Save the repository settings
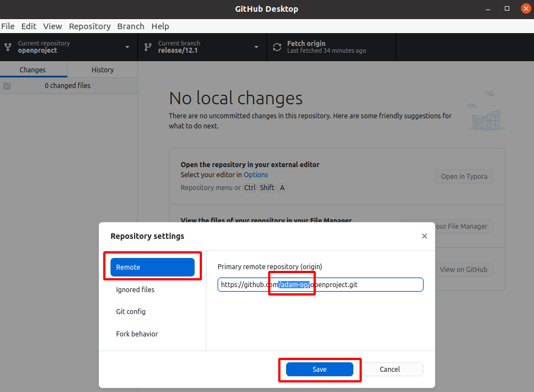The height and width of the screenshot is (392, 534). click(319, 369)
